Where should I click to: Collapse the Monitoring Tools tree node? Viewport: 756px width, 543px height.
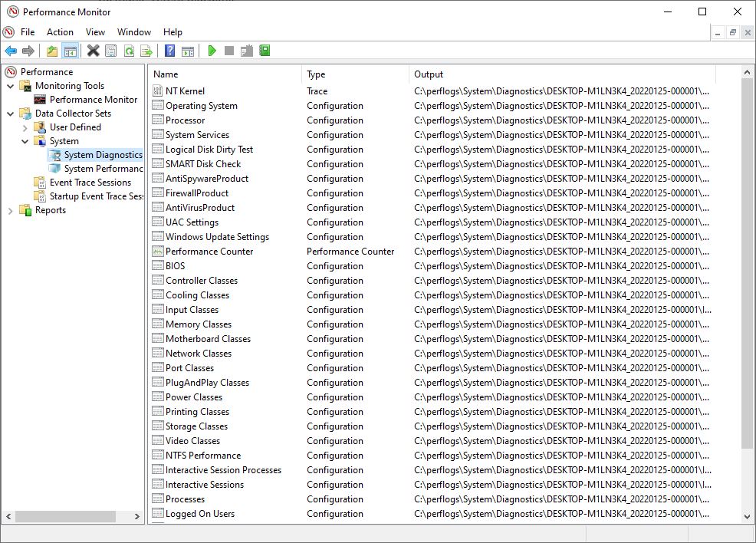(11, 86)
